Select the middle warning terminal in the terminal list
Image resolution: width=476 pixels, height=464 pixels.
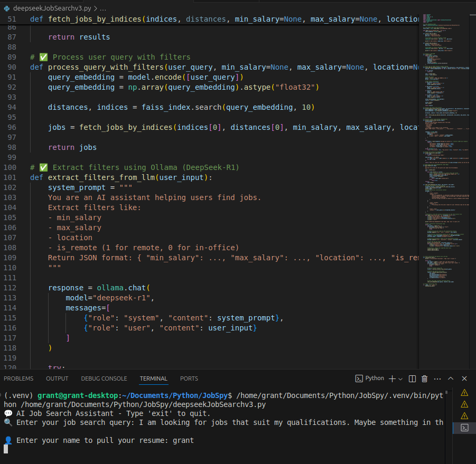(x=464, y=404)
